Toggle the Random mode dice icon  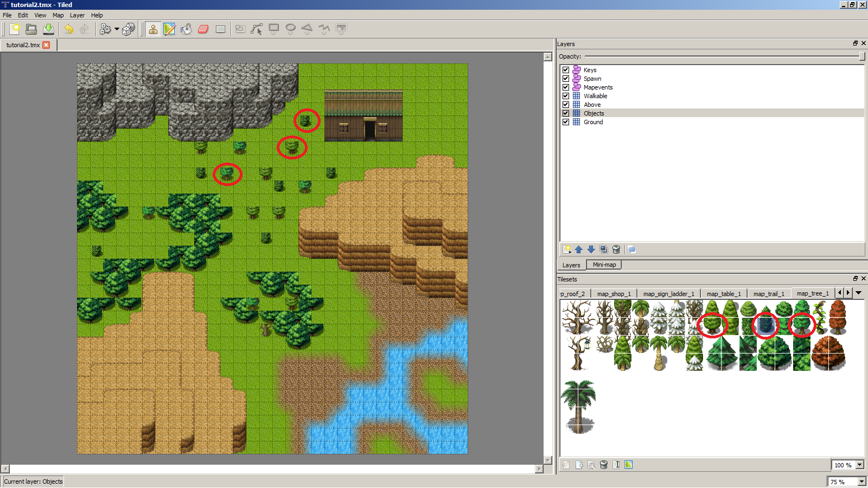pyautogui.click(x=129, y=29)
